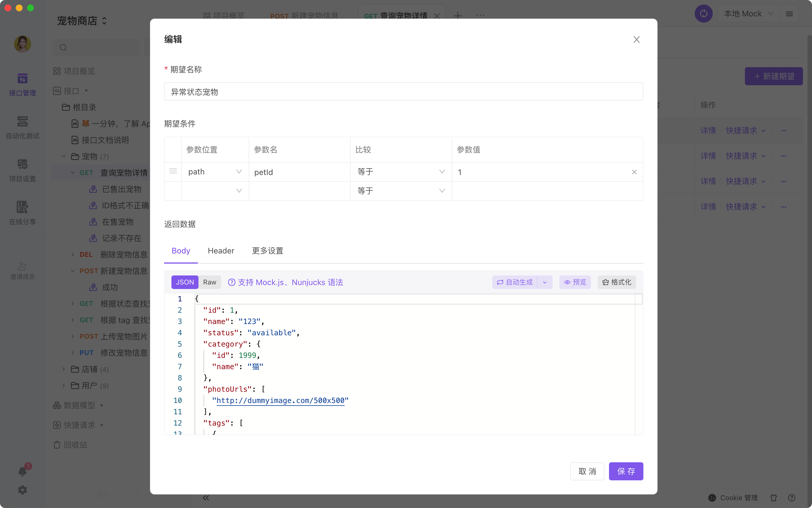
Task: Click the user avatar picture
Action: pyautogui.click(x=22, y=44)
